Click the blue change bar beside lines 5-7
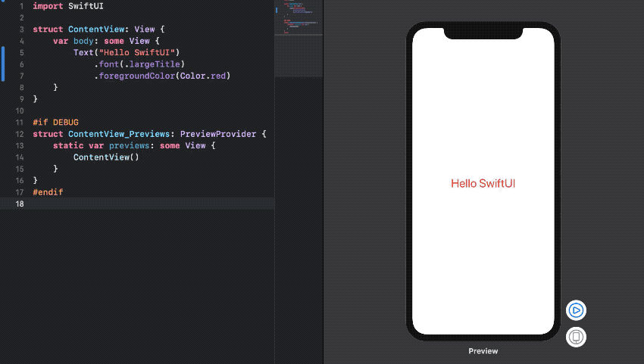This screenshot has width=644, height=364. pos(3,64)
